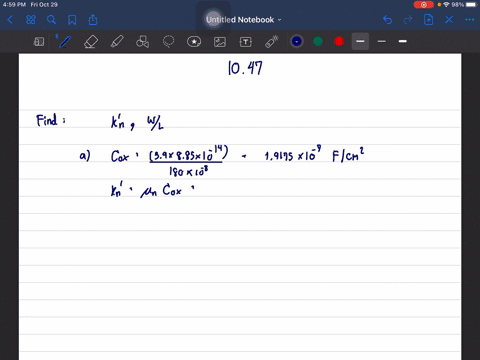Choose the dark blue pen color
The image size is (480, 360).
coord(297,41)
